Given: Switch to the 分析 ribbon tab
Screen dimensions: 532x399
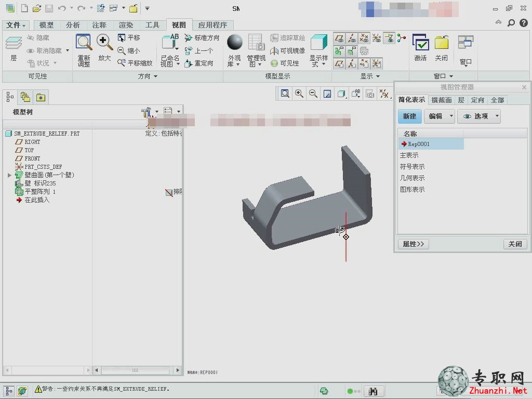Looking at the screenshot, I should click(x=73, y=25).
